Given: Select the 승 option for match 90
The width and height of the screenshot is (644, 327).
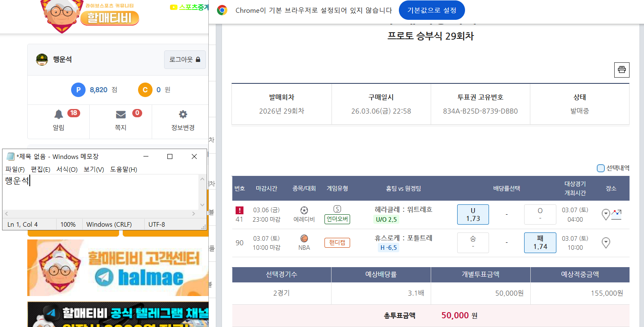Looking at the screenshot, I should tap(473, 243).
